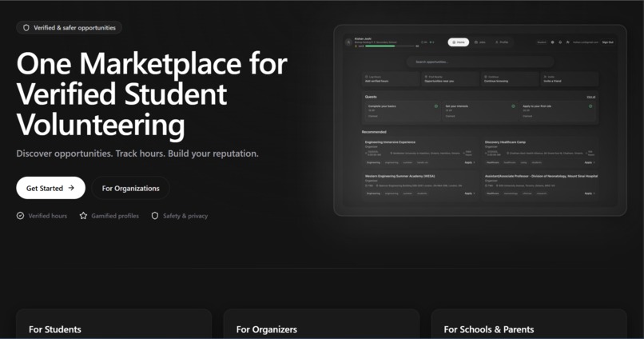The width and height of the screenshot is (644, 339).
Task: Open the For Organizations page
Action: [x=130, y=188]
